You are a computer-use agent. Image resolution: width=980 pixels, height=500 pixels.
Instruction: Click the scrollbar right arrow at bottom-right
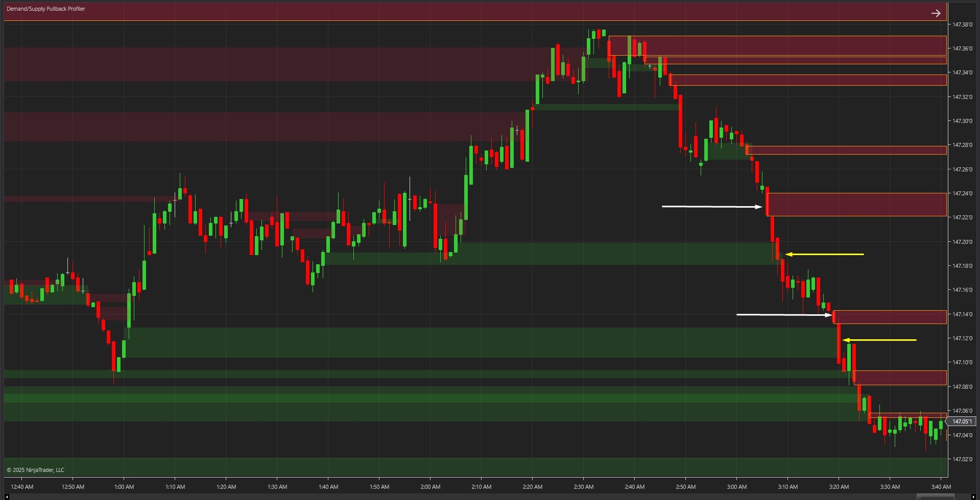(973, 496)
